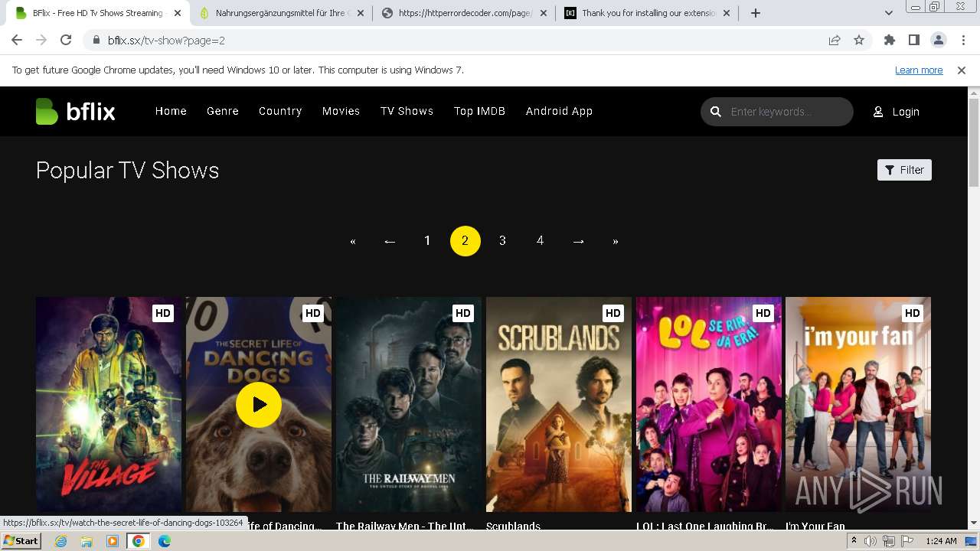The image size is (980, 551).
Task: Open Windows Media Player from taskbar
Action: click(113, 541)
